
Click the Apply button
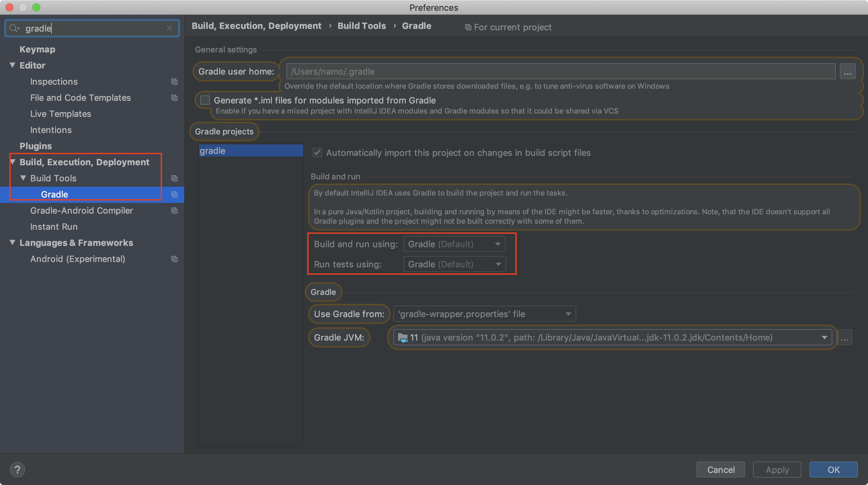pos(777,470)
